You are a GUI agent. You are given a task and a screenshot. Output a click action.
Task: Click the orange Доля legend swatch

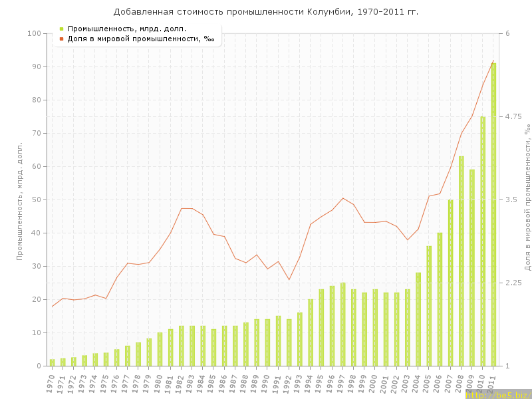pos(61,39)
